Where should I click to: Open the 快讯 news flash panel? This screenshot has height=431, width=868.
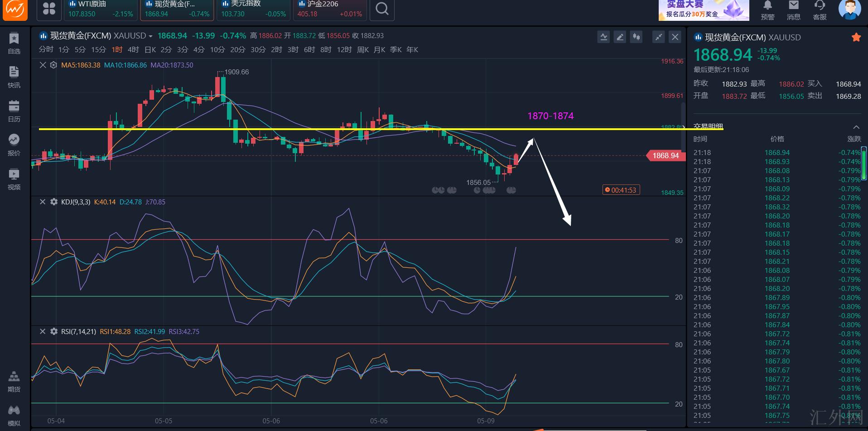14,77
